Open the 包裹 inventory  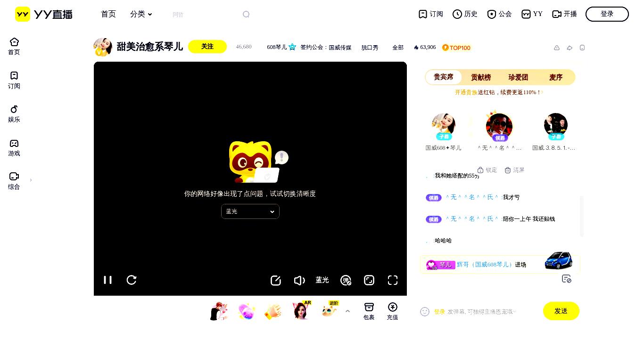tap(369, 312)
